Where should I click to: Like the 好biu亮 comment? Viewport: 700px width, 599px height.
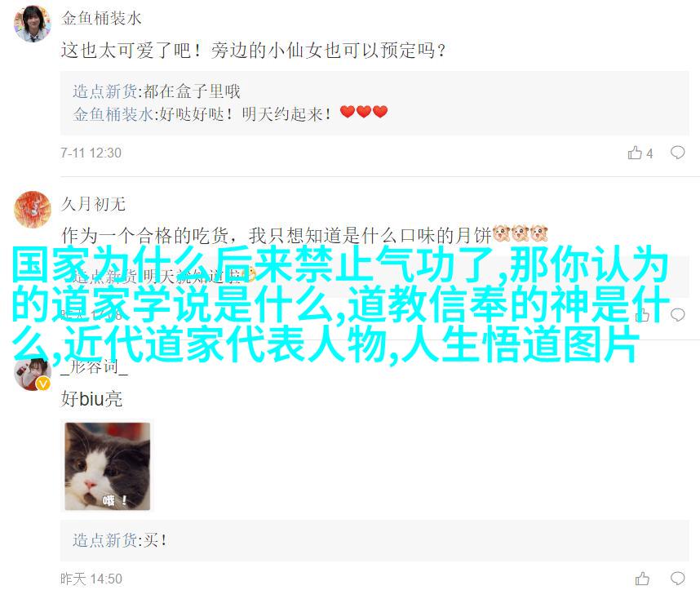point(642,579)
